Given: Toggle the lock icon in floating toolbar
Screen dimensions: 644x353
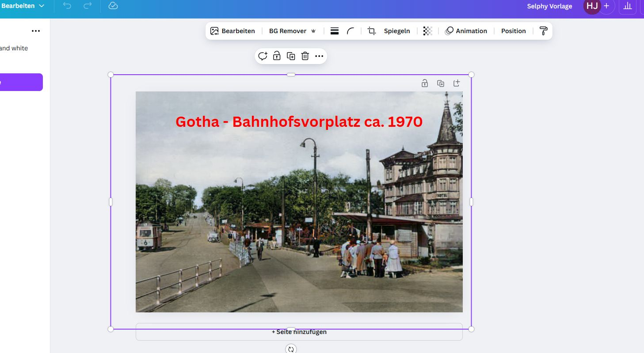Looking at the screenshot, I should click(x=277, y=56).
